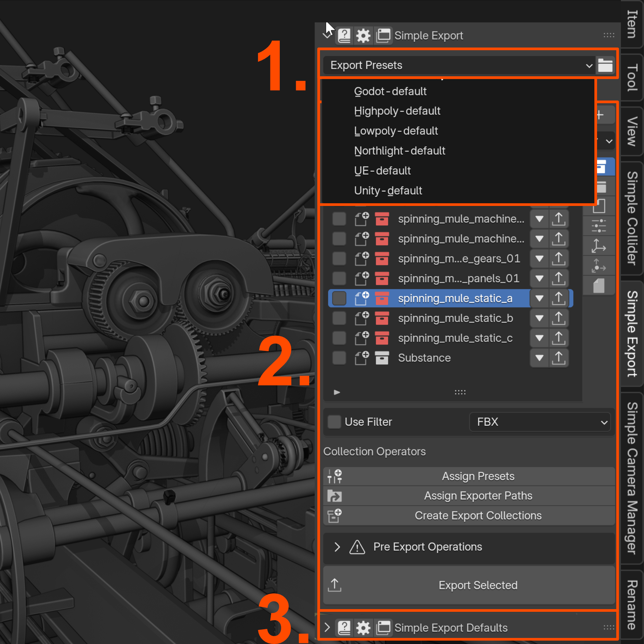The width and height of the screenshot is (644, 644).
Task: Open the Export Presets dropdown
Action: point(459,65)
